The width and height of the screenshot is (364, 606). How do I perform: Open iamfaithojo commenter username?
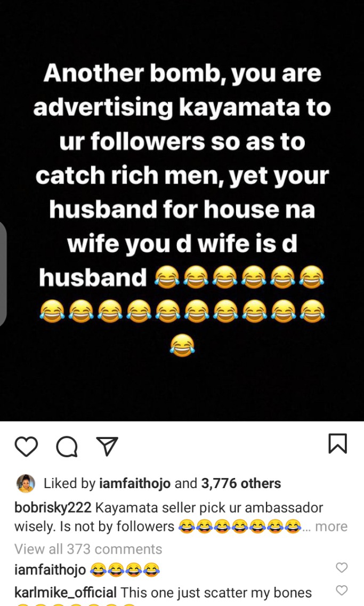tap(50, 569)
